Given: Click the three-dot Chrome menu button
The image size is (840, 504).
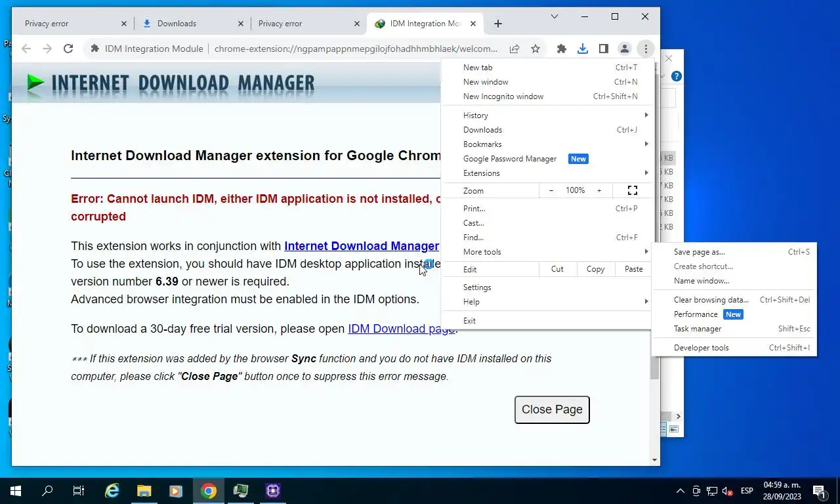Looking at the screenshot, I should click(x=646, y=49).
